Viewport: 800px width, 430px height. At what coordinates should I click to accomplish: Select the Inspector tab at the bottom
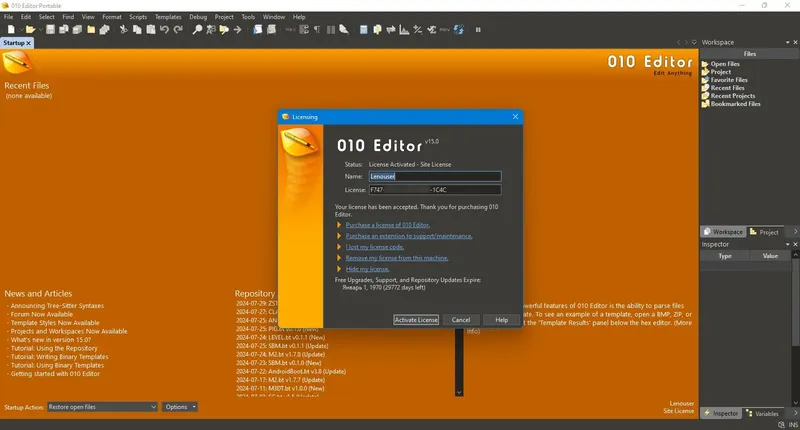coord(721,414)
